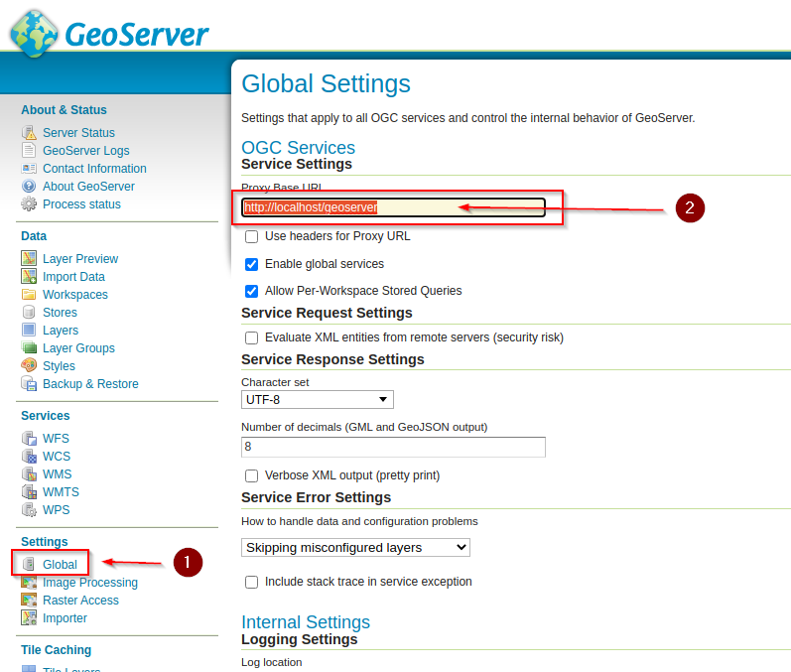Open the Server Status page
The image size is (791, 672).
tap(78, 133)
